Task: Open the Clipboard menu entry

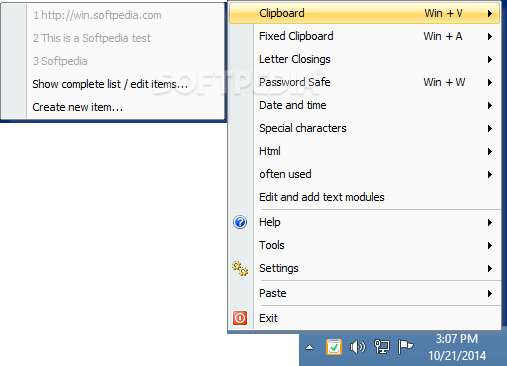Action: (x=365, y=13)
